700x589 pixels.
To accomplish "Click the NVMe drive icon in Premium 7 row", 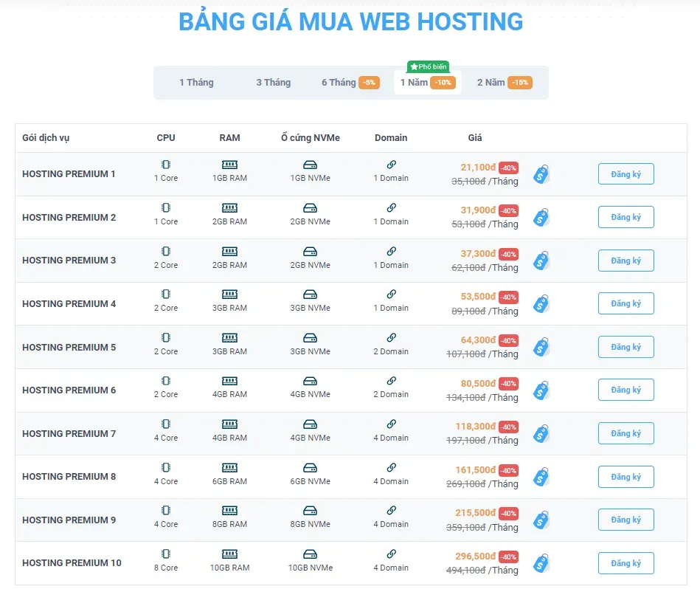I will 311,424.
